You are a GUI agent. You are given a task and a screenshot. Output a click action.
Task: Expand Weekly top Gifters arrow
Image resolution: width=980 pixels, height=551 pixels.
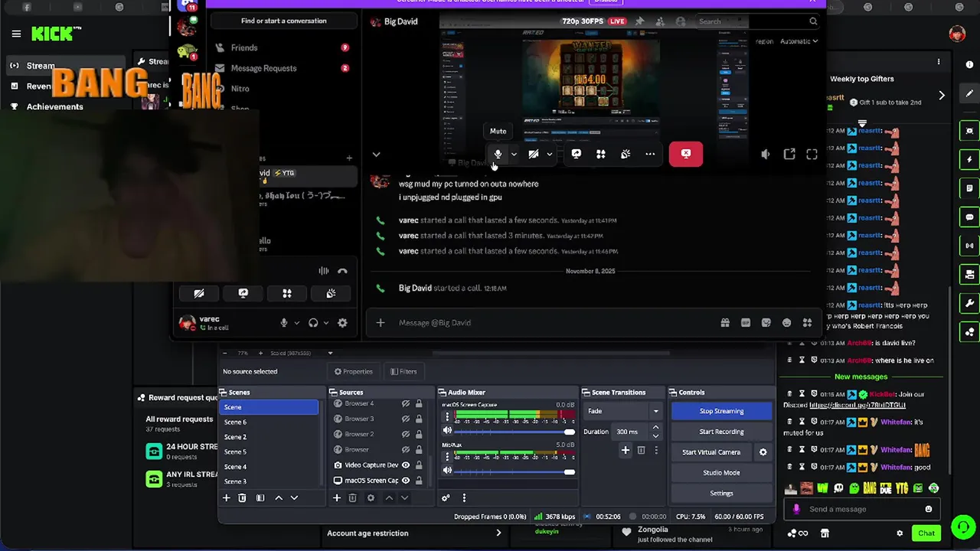click(942, 95)
